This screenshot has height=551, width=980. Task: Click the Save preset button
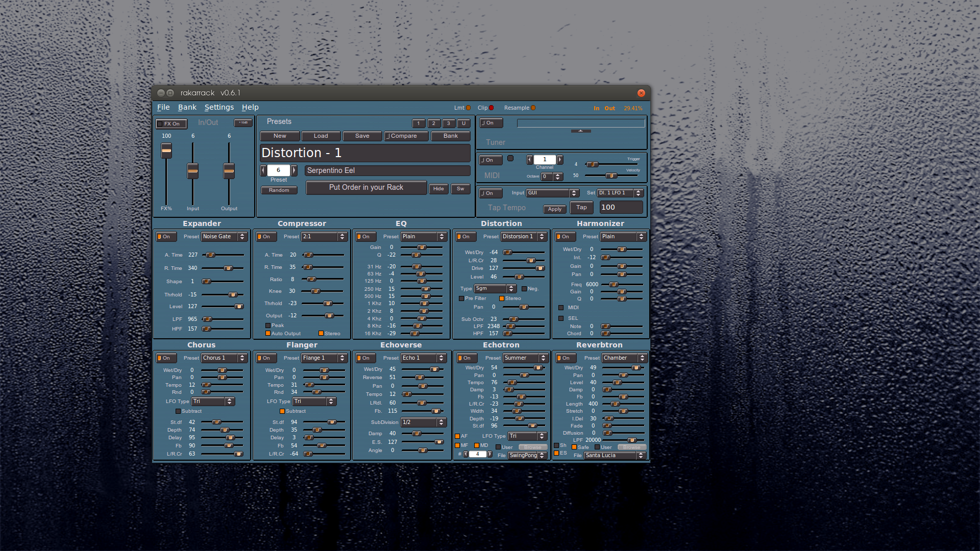click(362, 136)
